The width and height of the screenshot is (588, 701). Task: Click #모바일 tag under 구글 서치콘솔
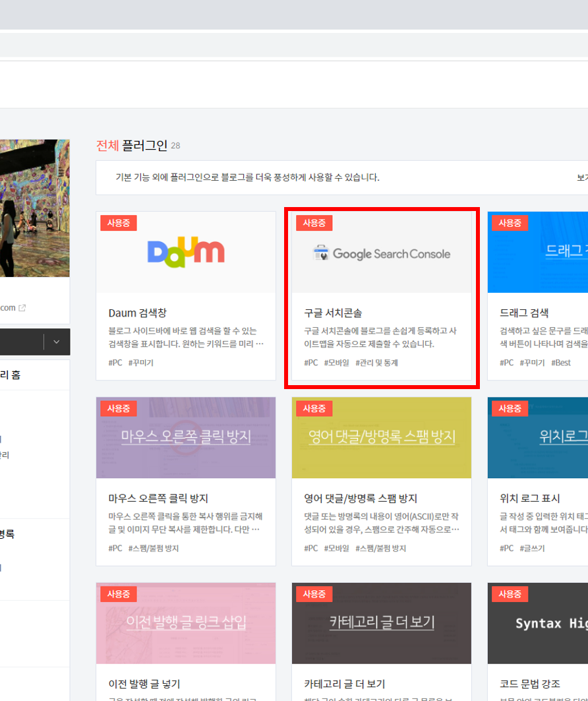coord(336,363)
